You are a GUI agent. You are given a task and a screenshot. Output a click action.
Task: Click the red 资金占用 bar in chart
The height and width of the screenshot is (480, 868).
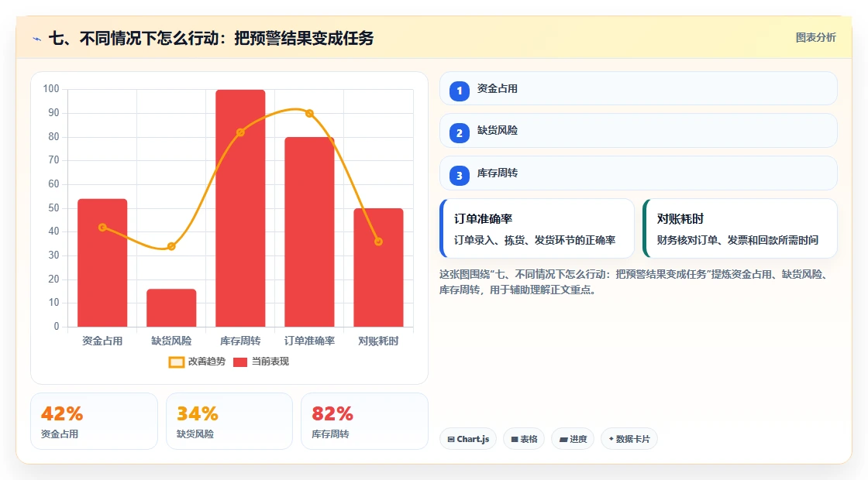pyautogui.click(x=102, y=262)
